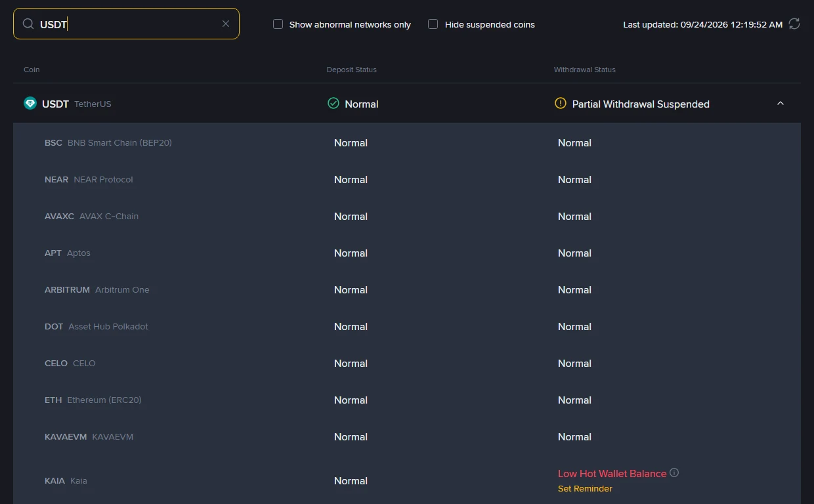814x504 pixels.
Task: Select the ETH Ethereum (ERC20) row
Action: (x=407, y=400)
